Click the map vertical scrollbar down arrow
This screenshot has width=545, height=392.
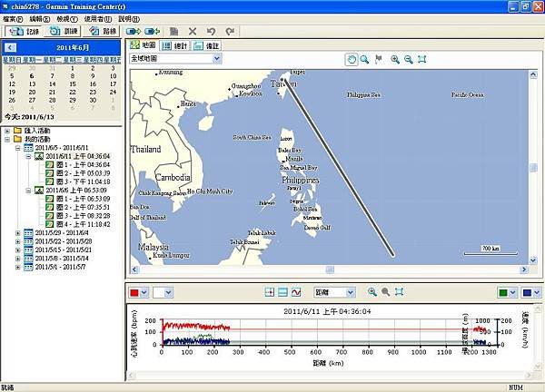(x=533, y=260)
